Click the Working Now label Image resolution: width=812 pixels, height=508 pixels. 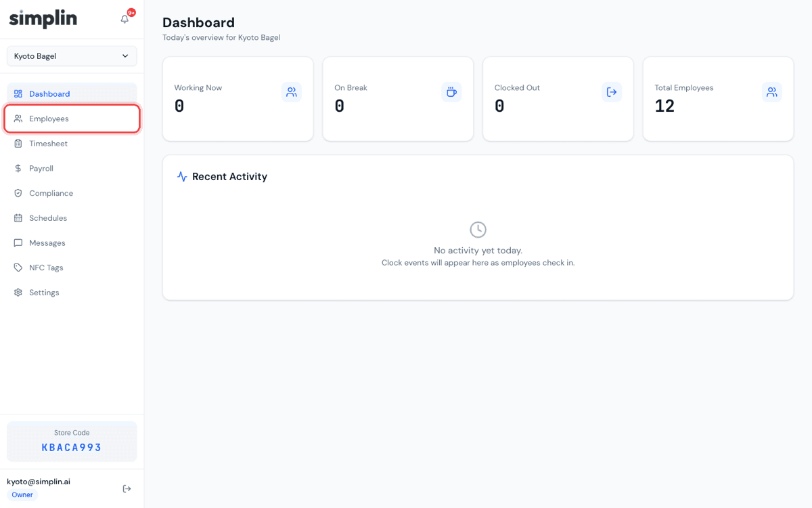198,88
